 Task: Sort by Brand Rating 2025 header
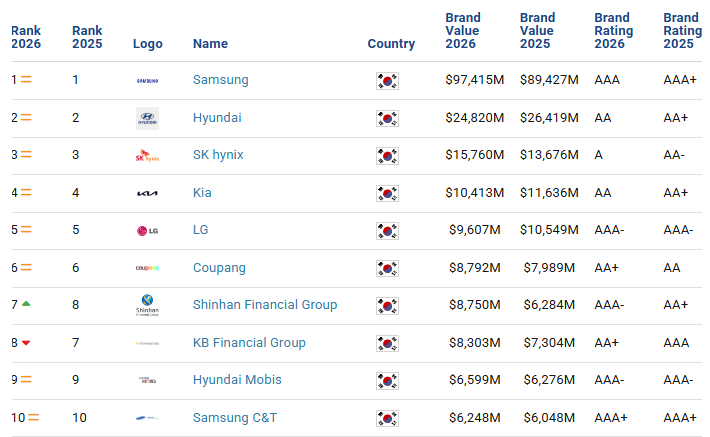click(683, 31)
